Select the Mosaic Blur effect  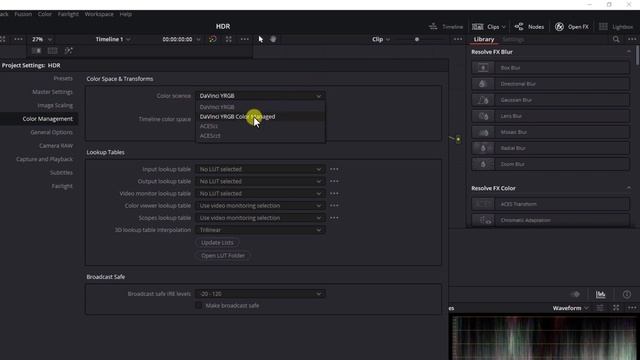(550, 132)
